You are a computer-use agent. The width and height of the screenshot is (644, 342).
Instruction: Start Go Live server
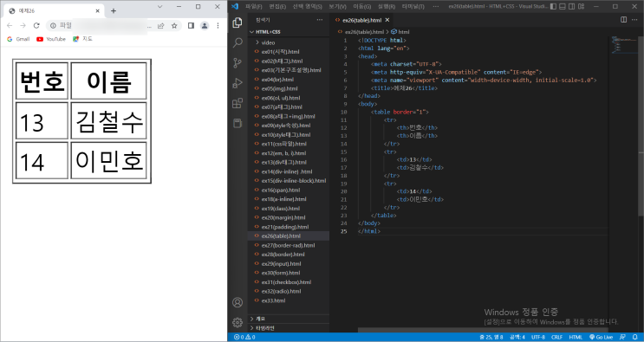coord(602,337)
